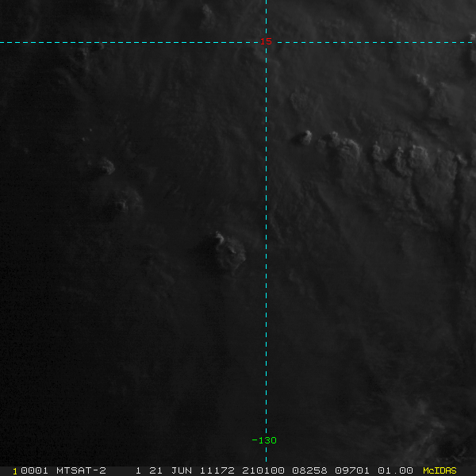Select the MTSAT-2 satellite name text
The image size is (476, 476).
click(x=82, y=470)
